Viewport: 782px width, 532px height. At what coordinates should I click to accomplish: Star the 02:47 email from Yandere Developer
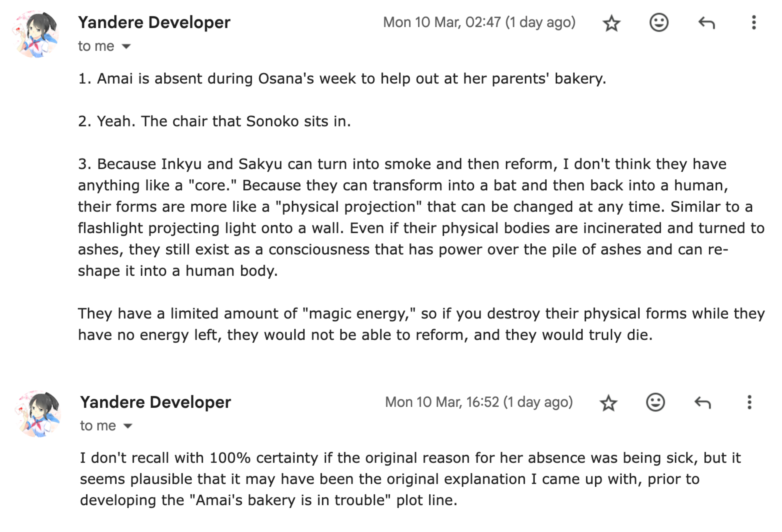point(611,23)
